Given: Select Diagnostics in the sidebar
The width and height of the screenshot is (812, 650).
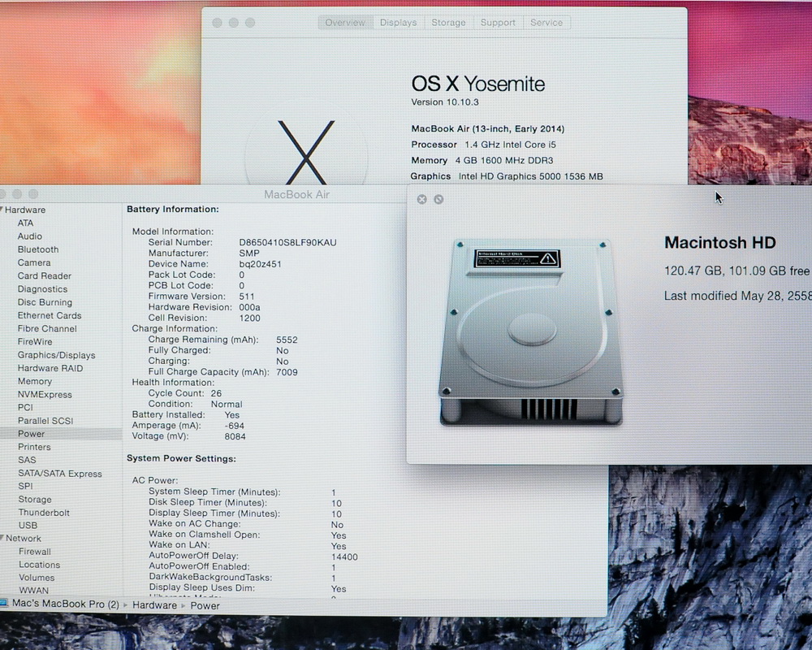Looking at the screenshot, I should pyautogui.click(x=42, y=289).
